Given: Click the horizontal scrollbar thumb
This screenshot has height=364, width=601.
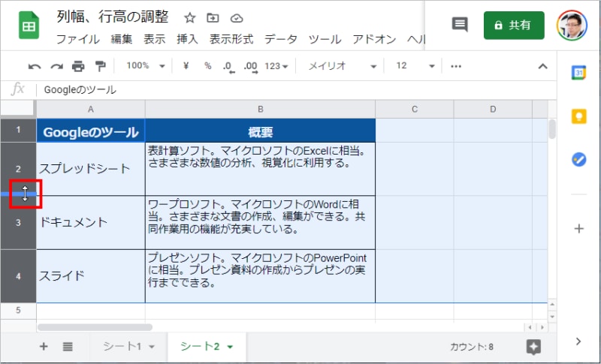Looking at the screenshot, I should point(95,327).
